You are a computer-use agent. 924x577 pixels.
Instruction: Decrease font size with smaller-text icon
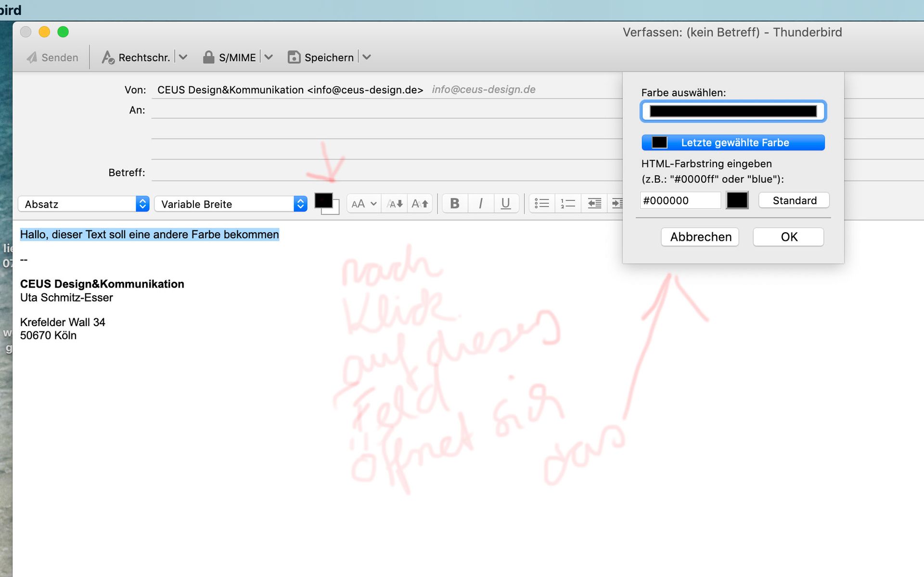395,204
